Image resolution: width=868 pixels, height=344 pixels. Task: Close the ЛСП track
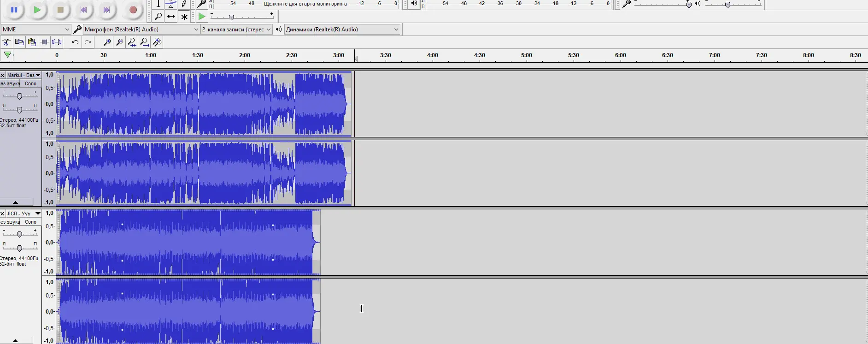coord(3,214)
